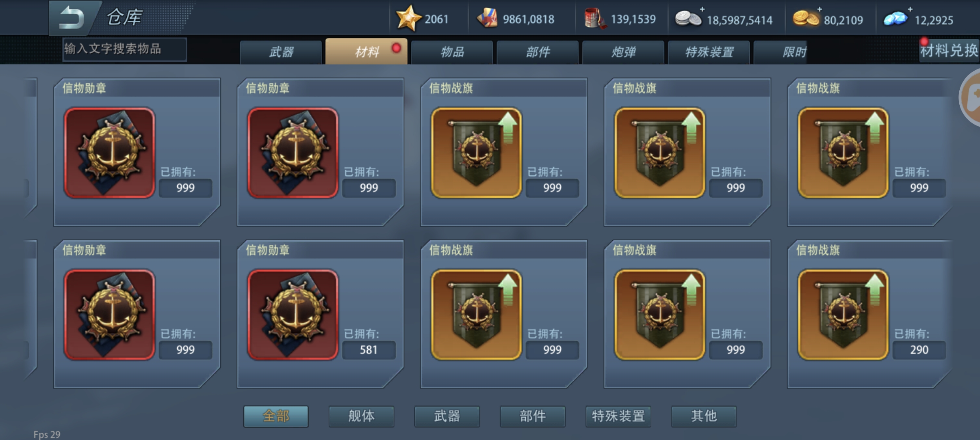
Task: Click the item search input field
Action: coord(125,49)
